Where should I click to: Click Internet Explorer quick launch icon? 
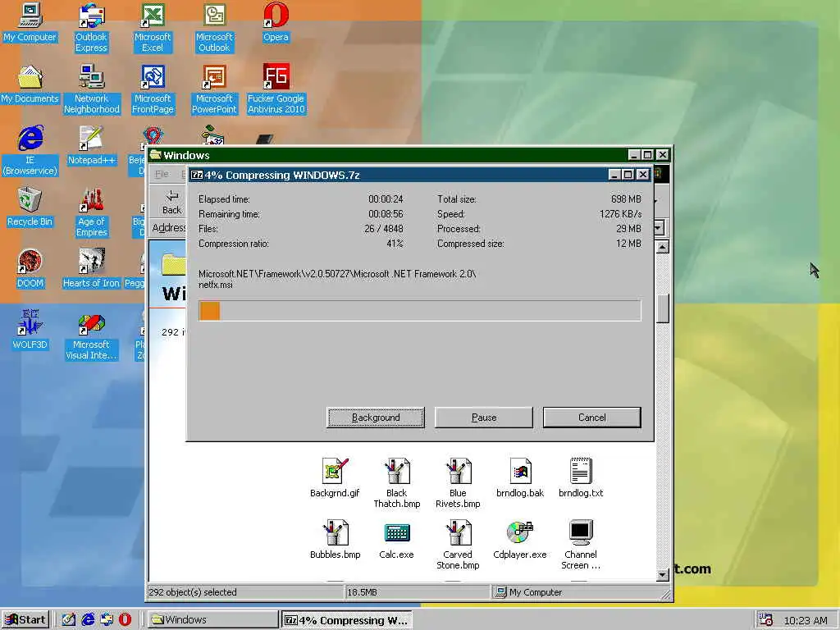pos(88,619)
